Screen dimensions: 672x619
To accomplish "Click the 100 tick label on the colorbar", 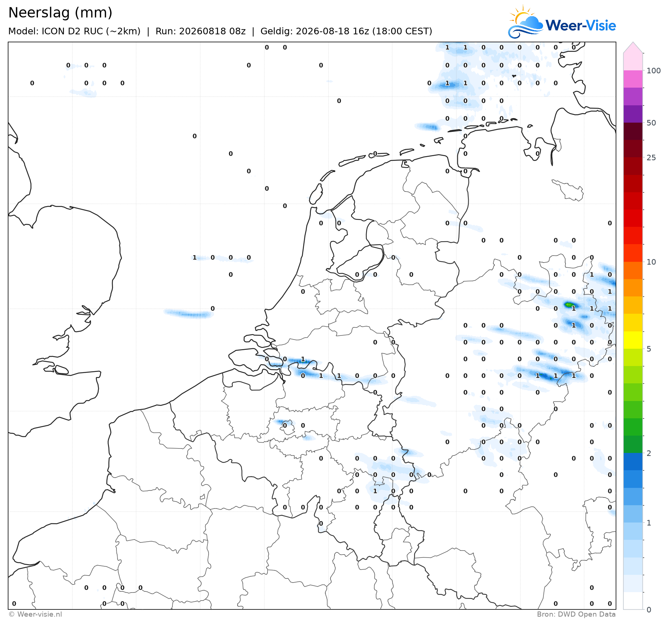I will point(654,71).
